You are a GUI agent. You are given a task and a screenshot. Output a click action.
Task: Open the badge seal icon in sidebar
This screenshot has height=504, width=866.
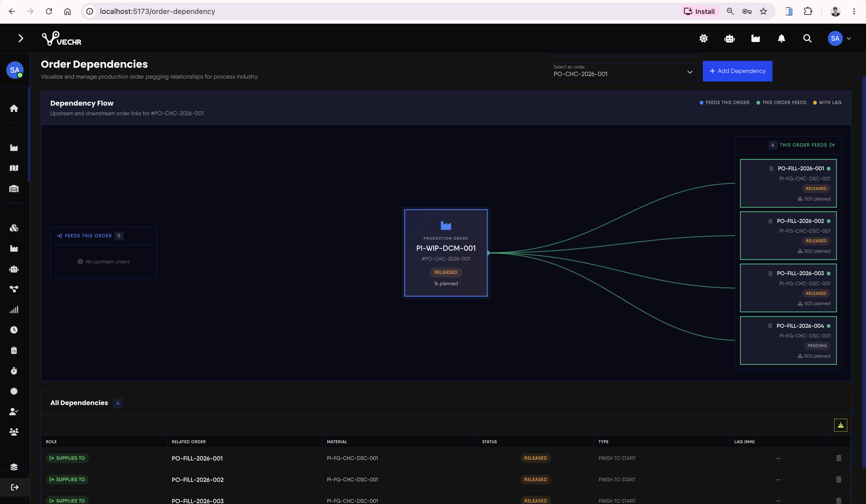[x=14, y=391]
